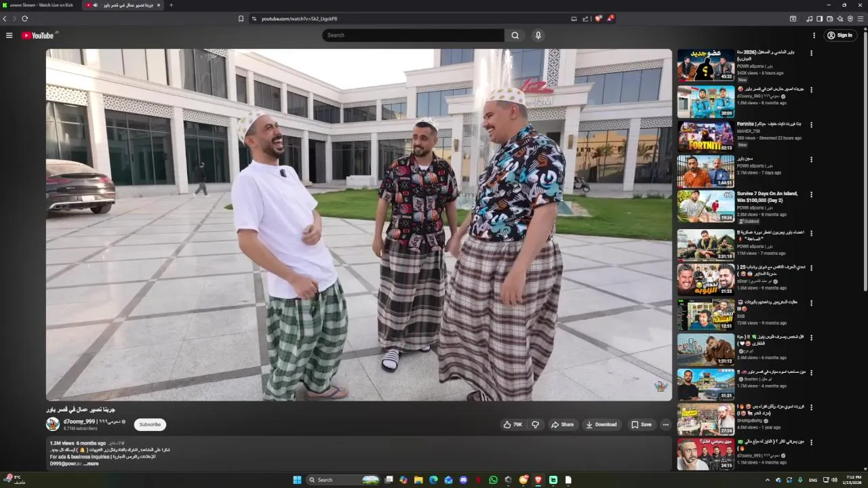Click the youtube.com address bar URL
Viewport: 868px width, 488px height.
click(x=299, y=18)
